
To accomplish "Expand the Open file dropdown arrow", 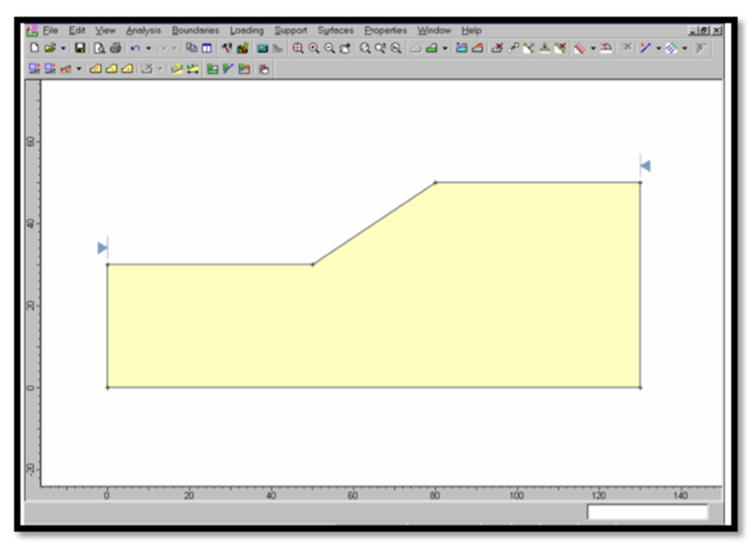I will pos(63,49).
